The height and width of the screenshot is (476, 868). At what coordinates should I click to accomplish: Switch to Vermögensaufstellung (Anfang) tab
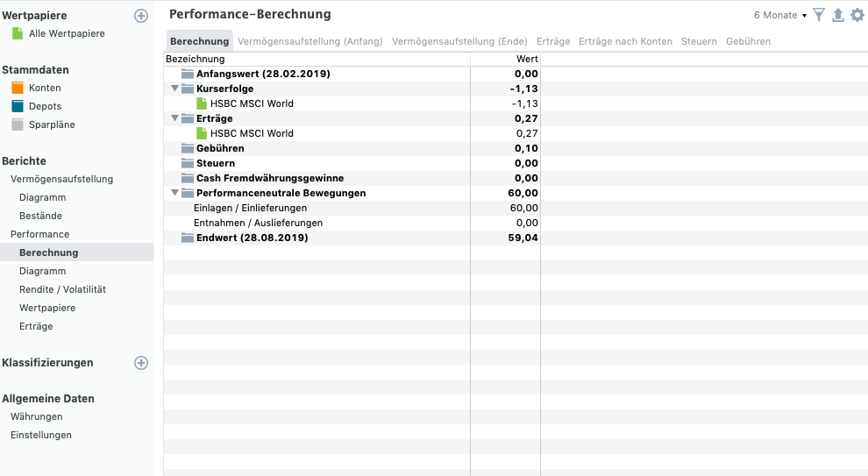pyautogui.click(x=310, y=41)
